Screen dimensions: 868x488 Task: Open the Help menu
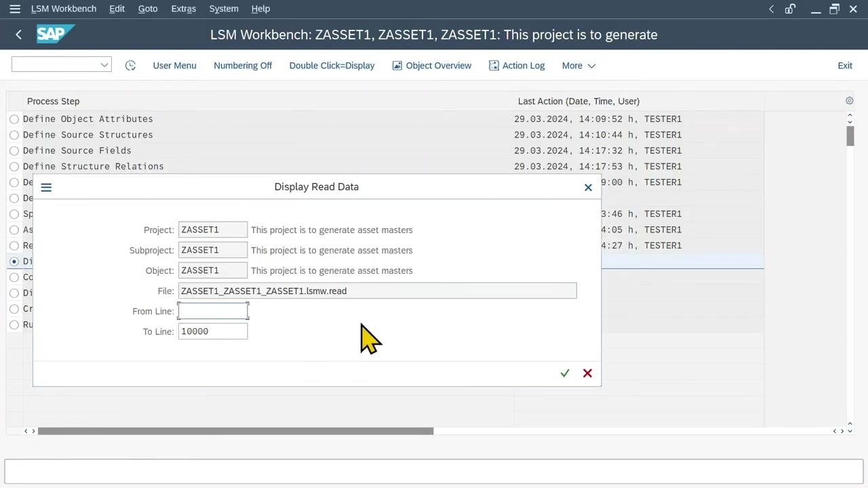point(260,9)
